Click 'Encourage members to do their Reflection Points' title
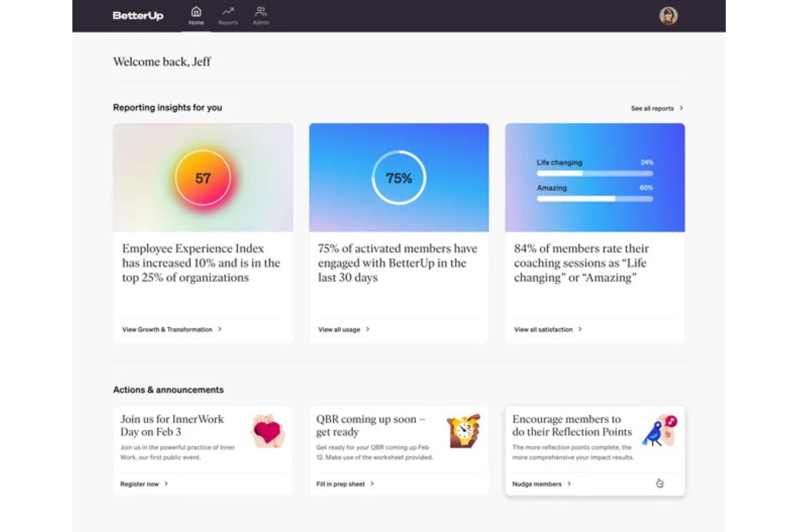The height and width of the screenshot is (532, 798). 572,425
